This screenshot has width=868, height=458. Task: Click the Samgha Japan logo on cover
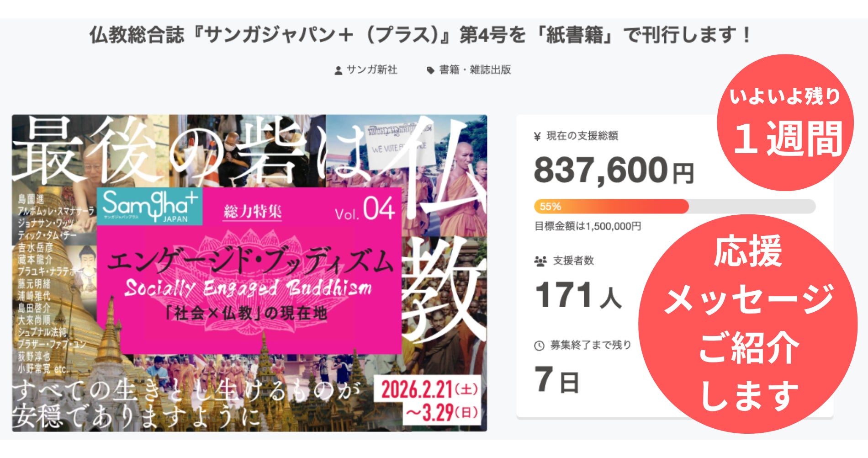point(149,207)
